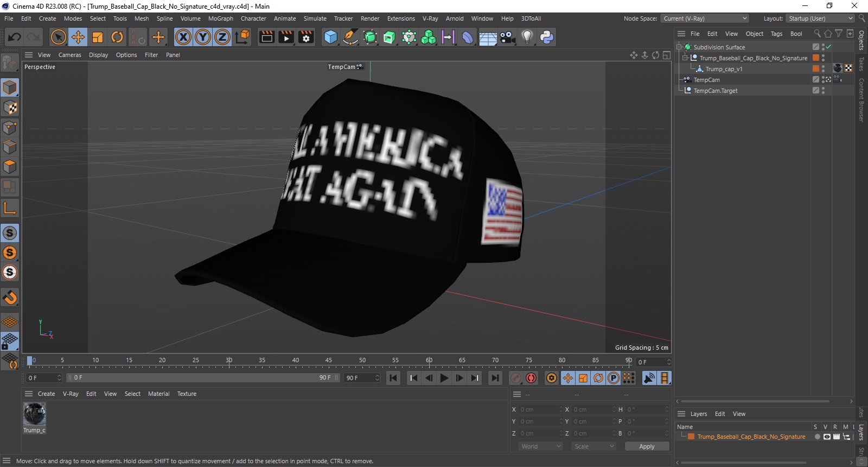Screen dimensions: 868x467
Task: Click the Undo arrow icon
Action: pos(14,37)
